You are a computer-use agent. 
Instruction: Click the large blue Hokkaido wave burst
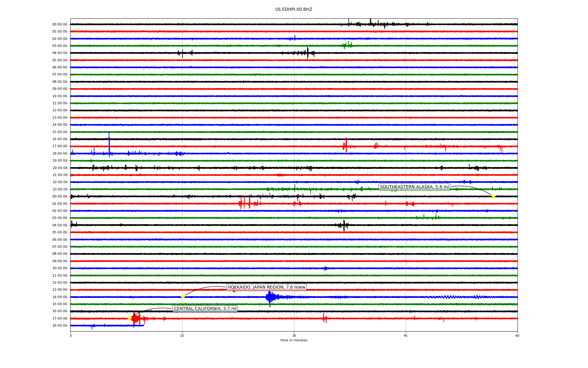point(270,297)
